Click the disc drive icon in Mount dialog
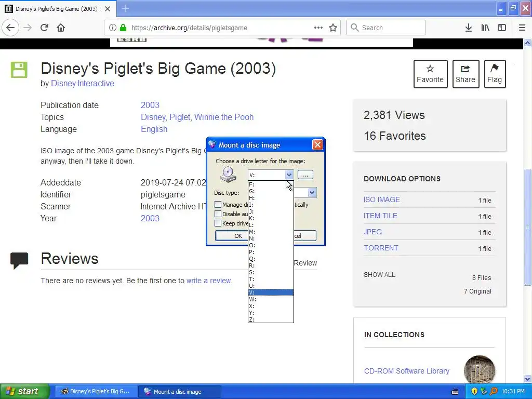532x399 pixels. point(228,175)
